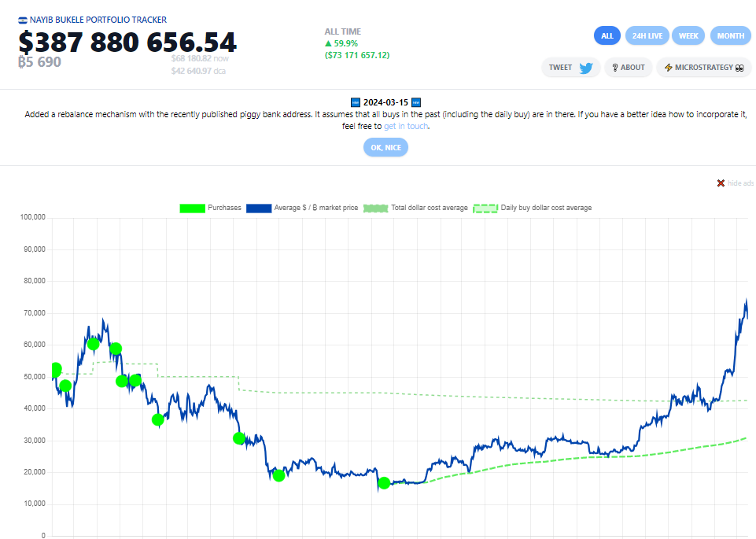Dismiss notice with OK, NICE button
Viewport: 756px width, 539px height.
pos(385,147)
